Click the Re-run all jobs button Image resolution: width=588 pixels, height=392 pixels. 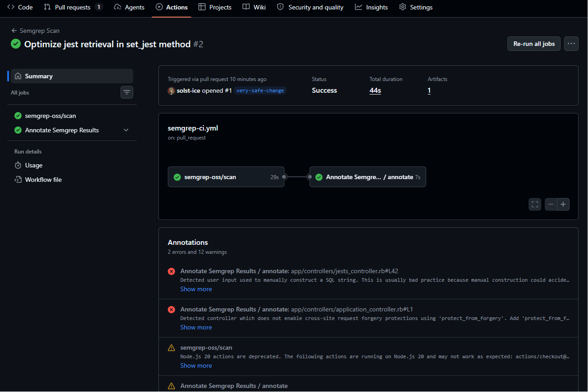point(534,44)
